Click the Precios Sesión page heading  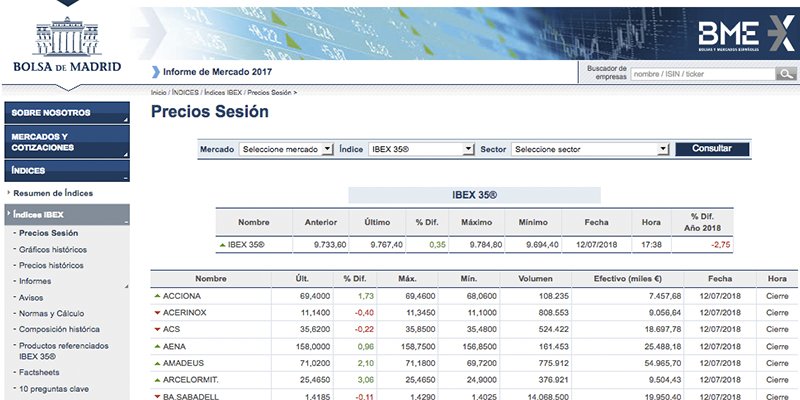click(210, 112)
